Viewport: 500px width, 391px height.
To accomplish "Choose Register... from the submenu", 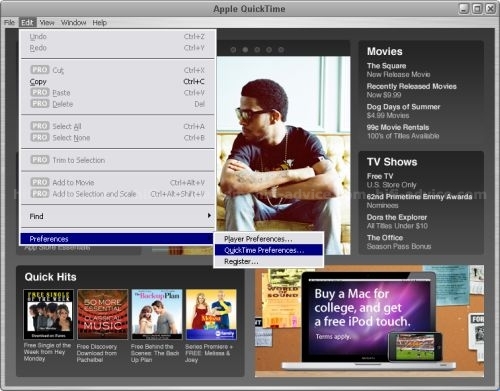I will pyautogui.click(x=269, y=261).
